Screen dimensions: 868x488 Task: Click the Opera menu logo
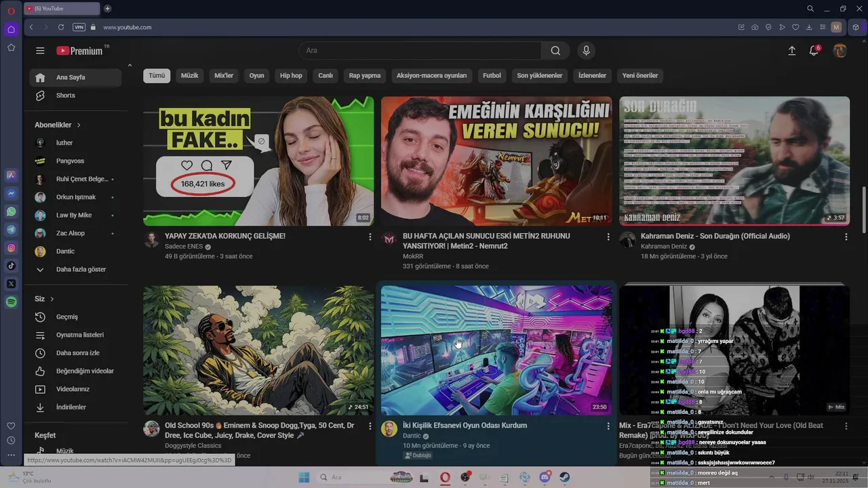(x=11, y=11)
